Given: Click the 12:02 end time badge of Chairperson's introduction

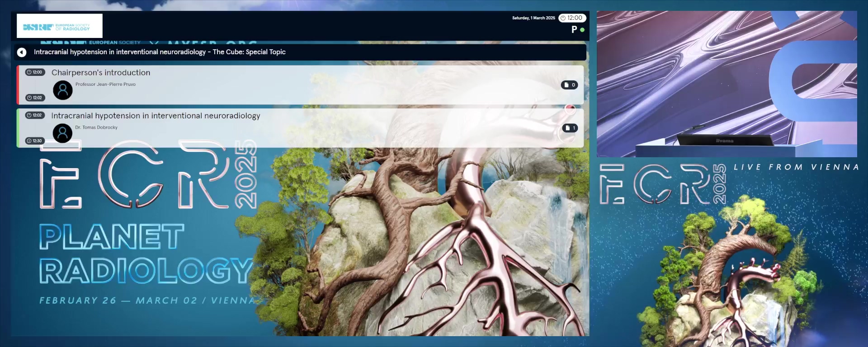Looking at the screenshot, I should coord(35,98).
